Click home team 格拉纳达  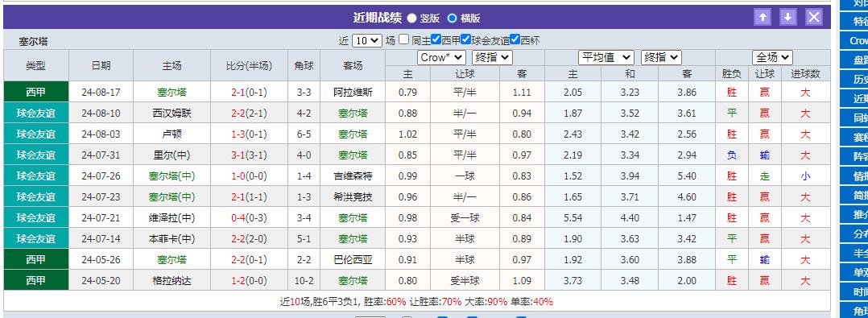click(x=172, y=281)
